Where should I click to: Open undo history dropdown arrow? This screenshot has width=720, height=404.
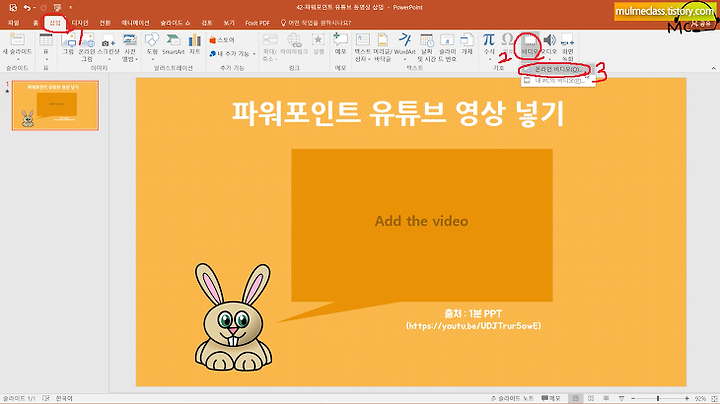tap(34, 7)
